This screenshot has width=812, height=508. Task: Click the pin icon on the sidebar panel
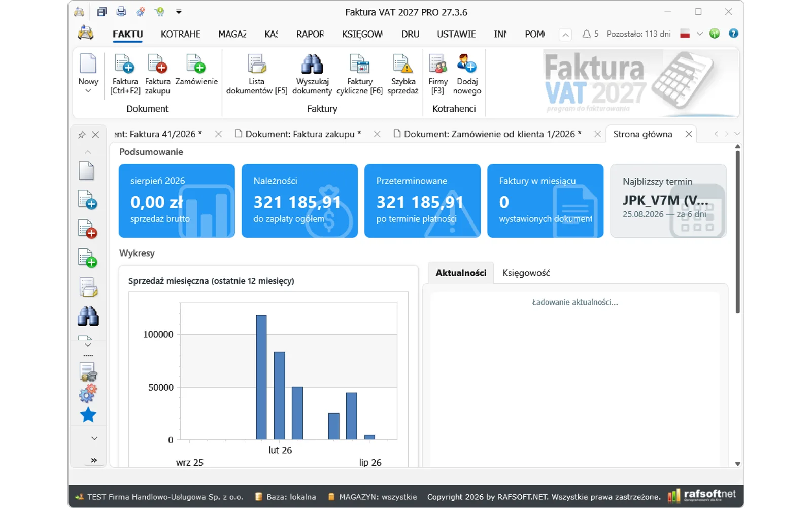coord(82,135)
